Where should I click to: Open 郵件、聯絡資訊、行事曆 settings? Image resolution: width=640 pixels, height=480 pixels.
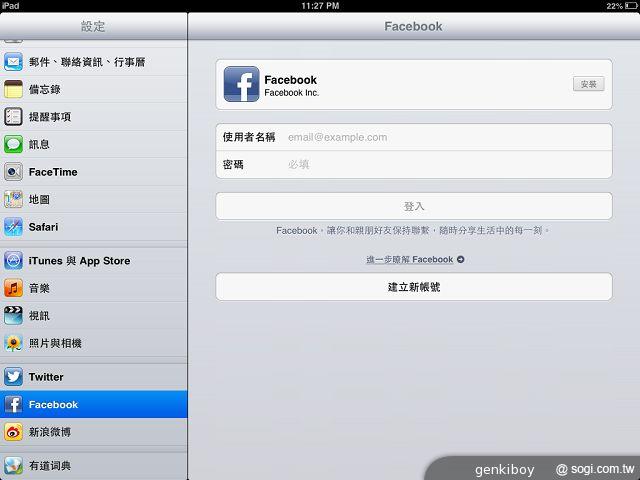point(93,62)
